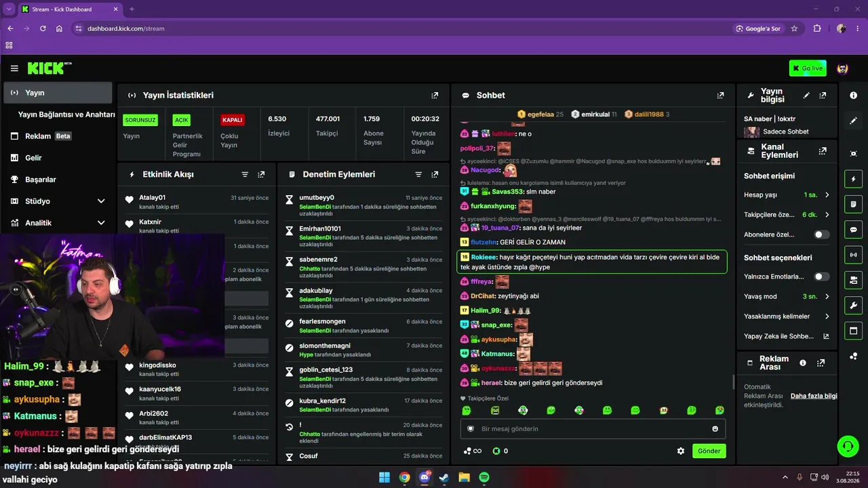
Task: Pop out the Denetim Eylemleri panel
Action: click(435, 174)
